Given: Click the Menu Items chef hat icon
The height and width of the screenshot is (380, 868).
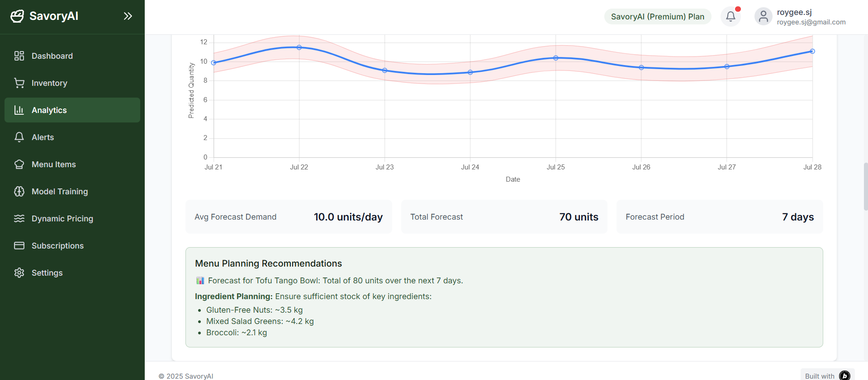Looking at the screenshot, I should [x=19, y=164].
